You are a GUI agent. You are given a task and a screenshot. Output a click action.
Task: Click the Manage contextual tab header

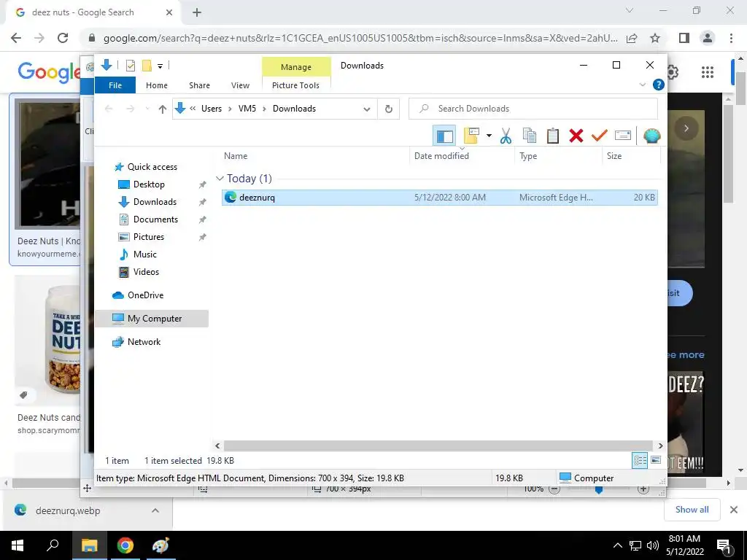(x=296, y=66)
